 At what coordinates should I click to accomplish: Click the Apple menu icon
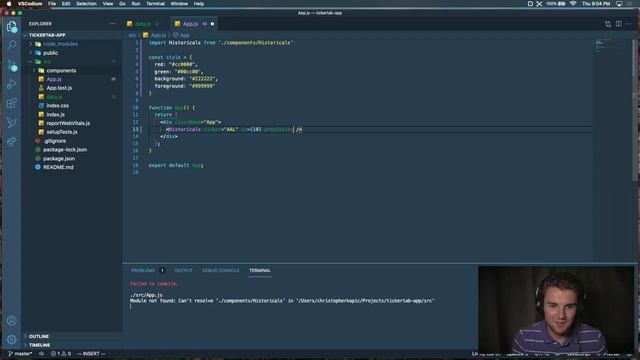9,4
